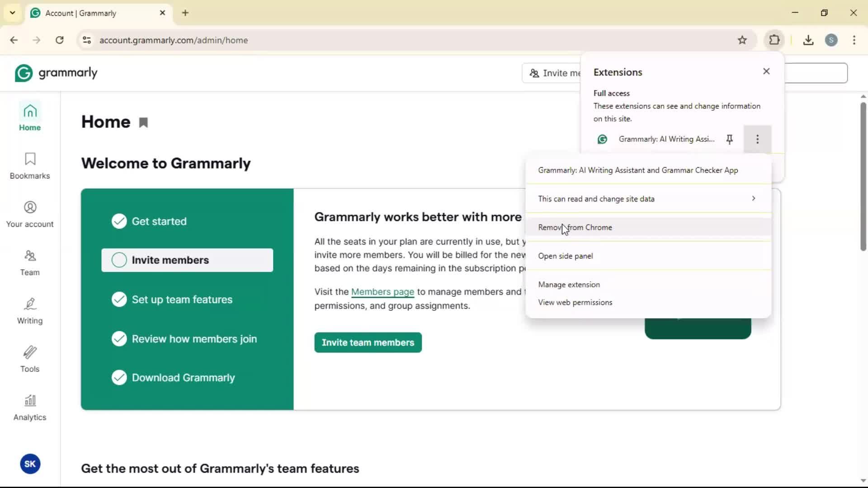
Task: Click the SK profile avatar
Action: [30, 464]
